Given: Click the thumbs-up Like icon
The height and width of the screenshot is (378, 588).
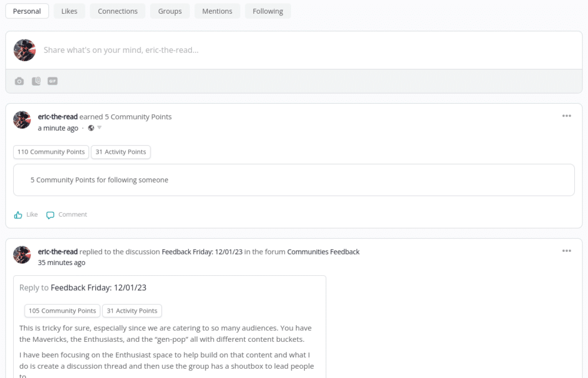Looking at the screenshot, I should pos(18,215).
